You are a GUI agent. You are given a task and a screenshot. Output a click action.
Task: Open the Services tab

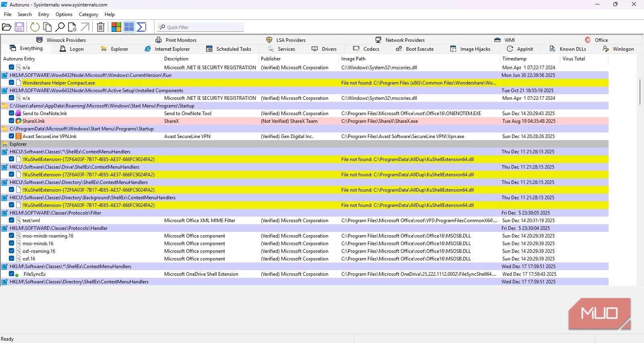click(282, 49)
